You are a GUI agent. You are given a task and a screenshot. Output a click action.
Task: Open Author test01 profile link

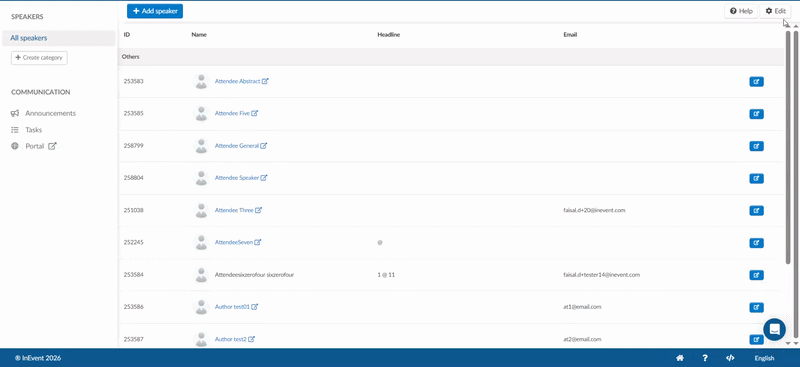tap(236, 307)
